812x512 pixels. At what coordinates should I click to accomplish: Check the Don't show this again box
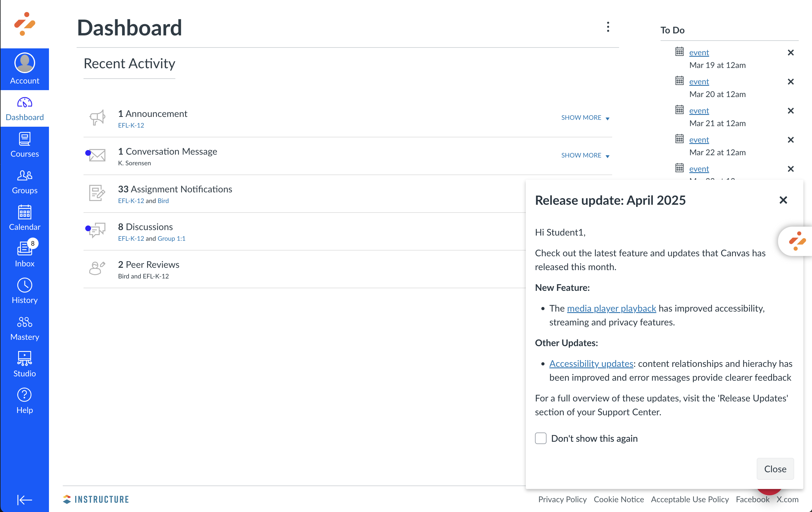540,438
